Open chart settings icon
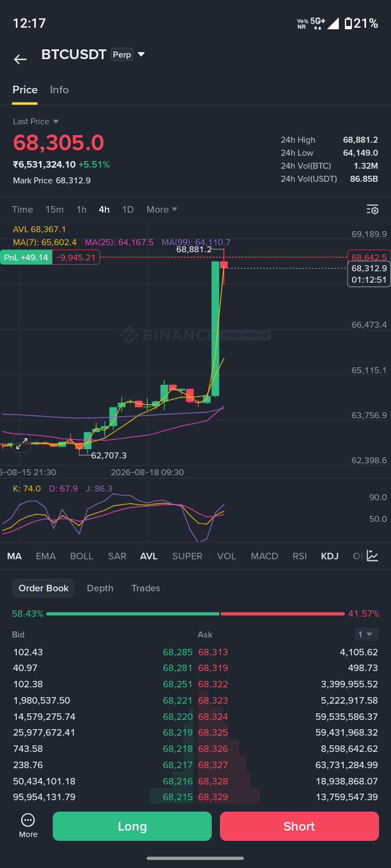The height and width of the screenshot is (868, 391). (373, 209)
